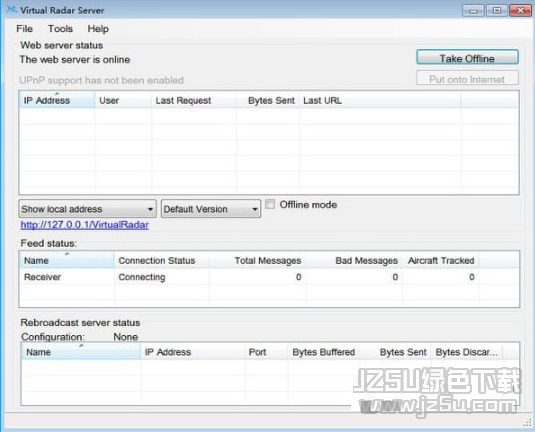This screenshot has width=535, height=432.
Task: Expand the Default Version dropdown
Action: [211, 209]
